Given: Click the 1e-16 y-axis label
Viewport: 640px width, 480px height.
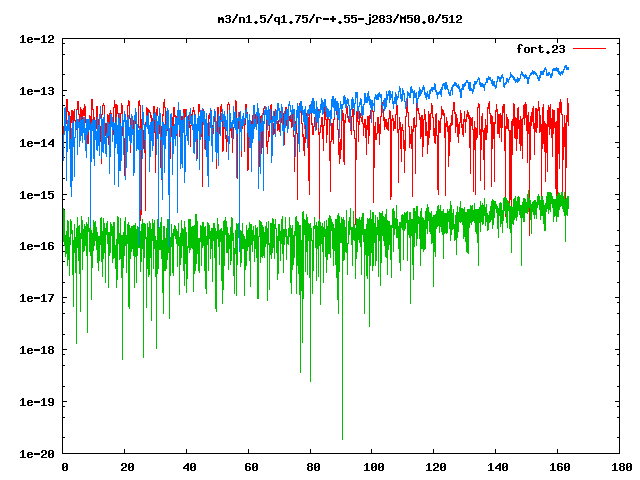Looking at the screenshot, I should (x=37, y=246).
